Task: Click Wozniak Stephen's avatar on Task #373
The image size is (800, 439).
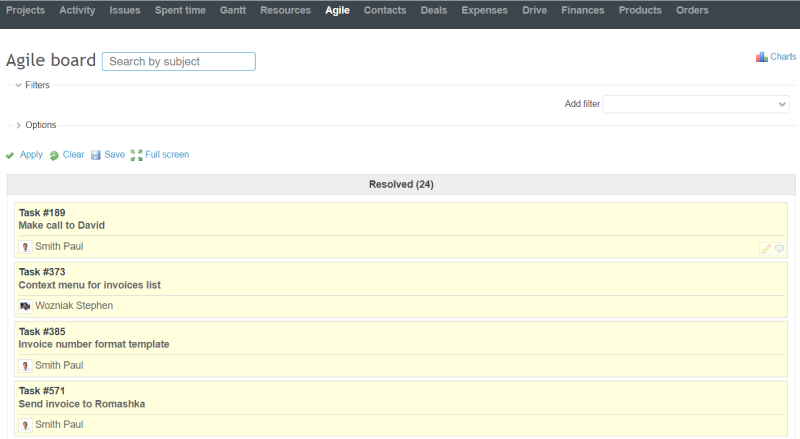Action: [26, 306]
